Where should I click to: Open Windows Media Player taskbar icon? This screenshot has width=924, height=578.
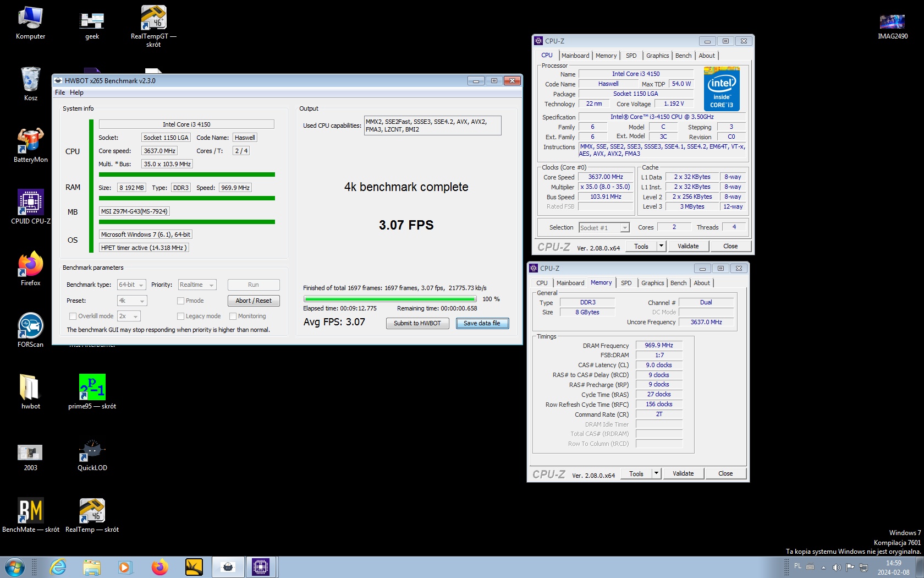(125, 567)
